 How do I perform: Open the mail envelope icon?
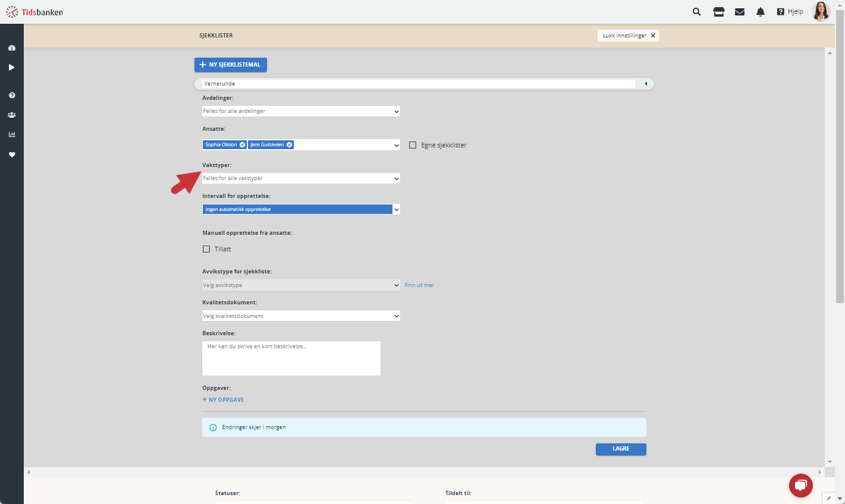tap(740, 12)
